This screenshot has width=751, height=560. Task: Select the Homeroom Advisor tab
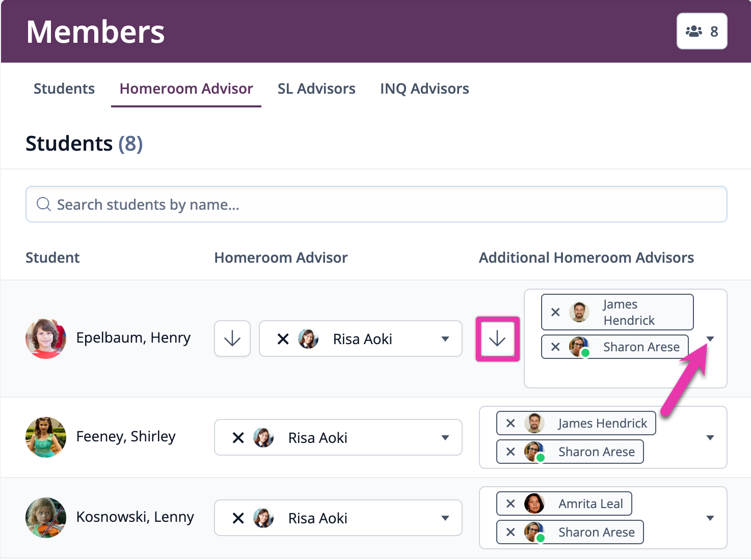[186, 89]
